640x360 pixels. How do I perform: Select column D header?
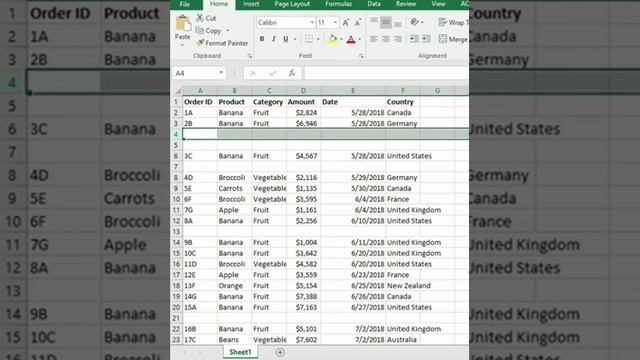pyautogui.click(x=303, y=91)
